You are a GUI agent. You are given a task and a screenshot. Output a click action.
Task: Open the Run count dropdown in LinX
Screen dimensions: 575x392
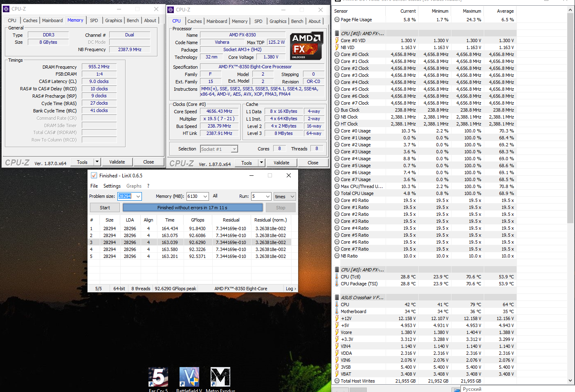pyautogui.click(x=267, y=197)
